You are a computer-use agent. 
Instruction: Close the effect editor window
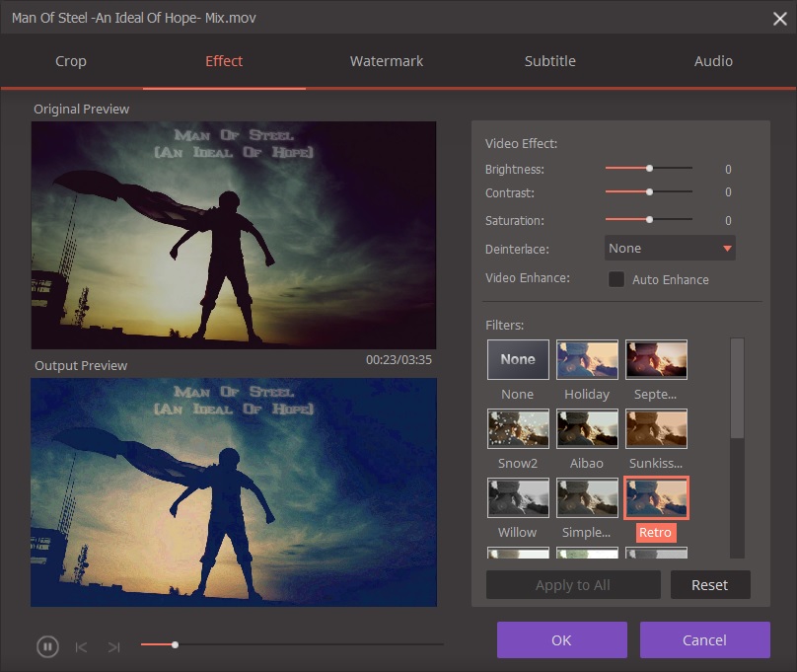779,19
